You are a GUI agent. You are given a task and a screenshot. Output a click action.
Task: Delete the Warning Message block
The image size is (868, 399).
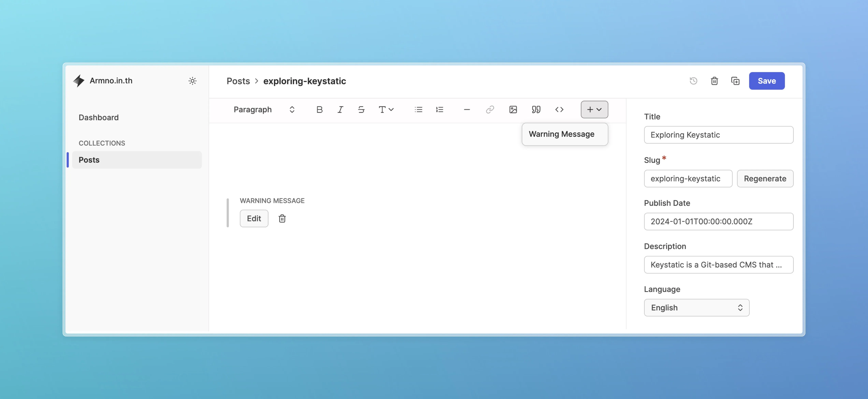tap(282, 219)
